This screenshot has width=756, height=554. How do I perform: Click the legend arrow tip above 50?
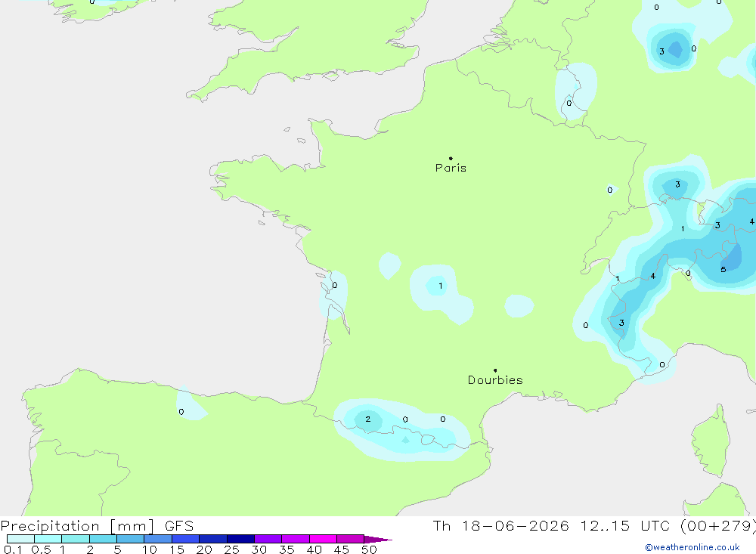pos(378,540)
